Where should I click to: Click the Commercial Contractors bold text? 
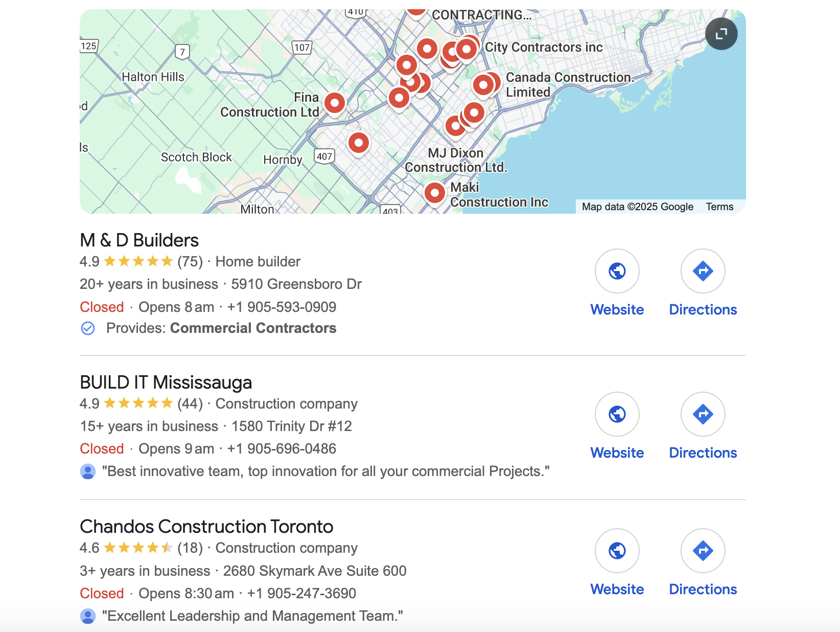(253, 328)
